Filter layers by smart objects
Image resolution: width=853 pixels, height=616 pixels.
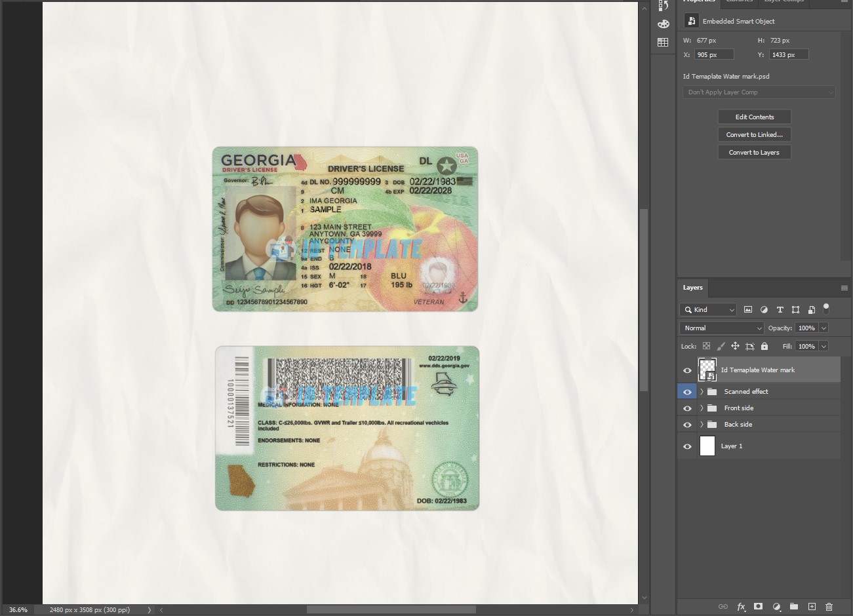click(811, 309)
